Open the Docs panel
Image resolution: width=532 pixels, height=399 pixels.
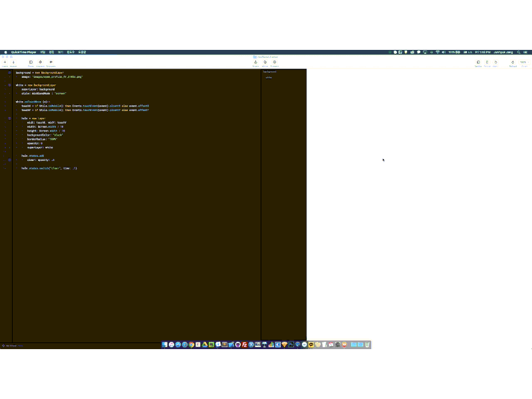[x=31, y=62]
